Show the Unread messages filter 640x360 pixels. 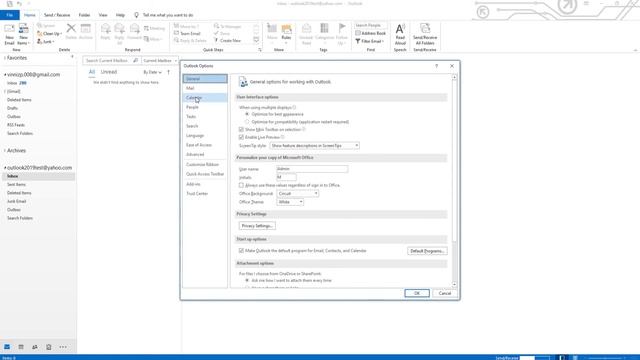point(109,72)
